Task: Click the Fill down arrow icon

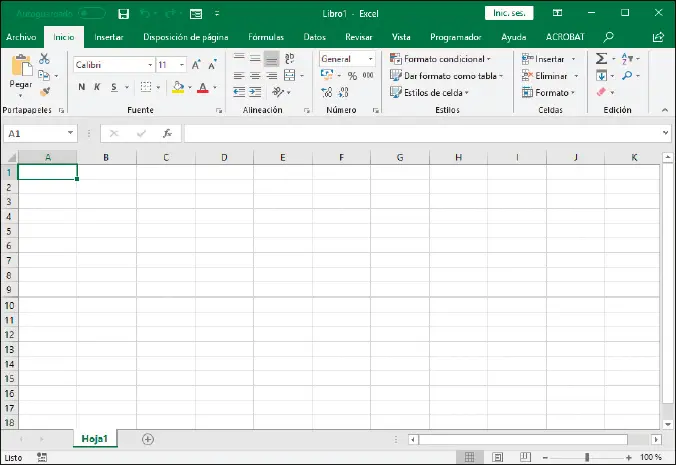Action: coord(601,76)
